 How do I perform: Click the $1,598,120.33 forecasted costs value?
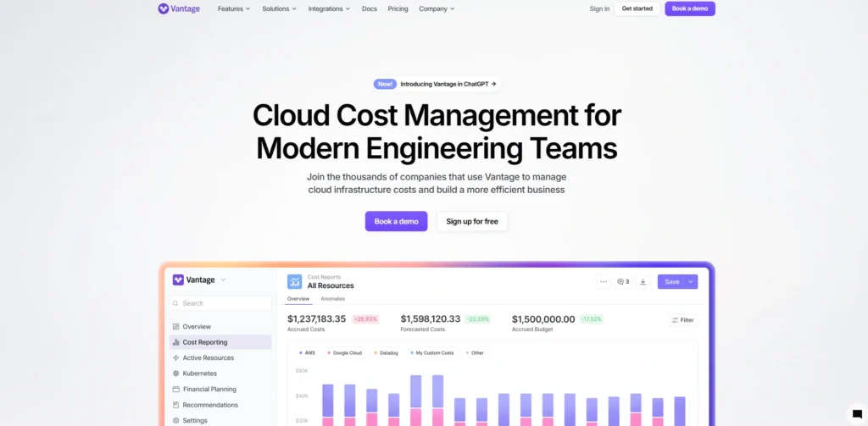(430, 319)
